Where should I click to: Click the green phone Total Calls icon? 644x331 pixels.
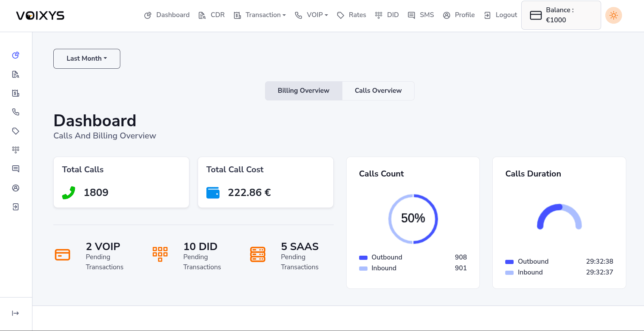click(x=69, y=193)
